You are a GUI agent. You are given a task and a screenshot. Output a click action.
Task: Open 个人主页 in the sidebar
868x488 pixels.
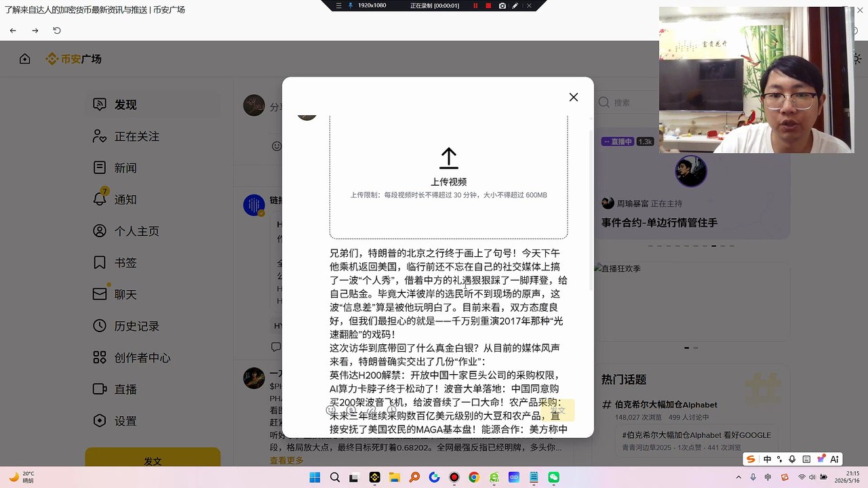[153, 231]
